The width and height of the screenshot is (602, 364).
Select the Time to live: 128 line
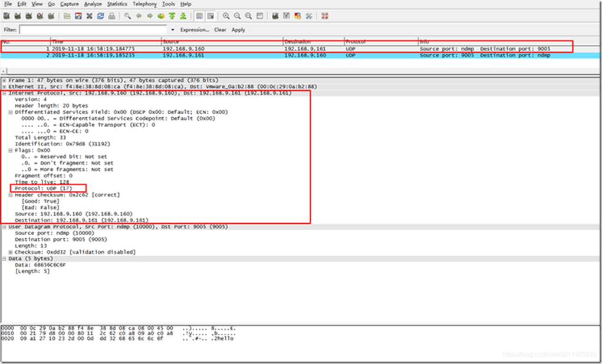[x=42, y=182]
